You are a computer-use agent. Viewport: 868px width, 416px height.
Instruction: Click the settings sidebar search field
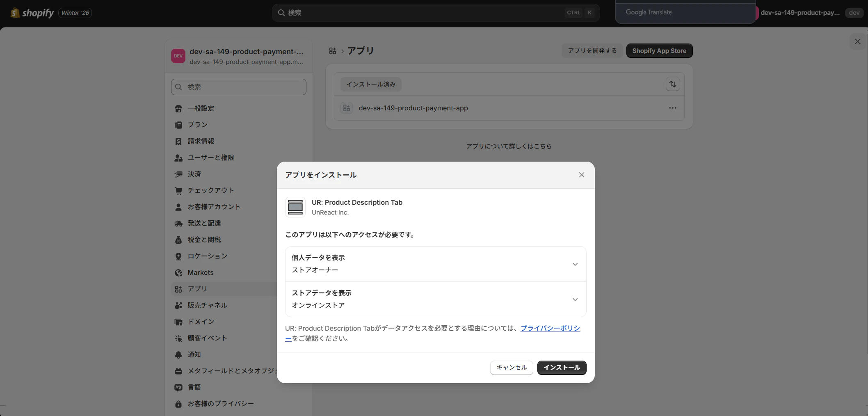coord(239,87)
